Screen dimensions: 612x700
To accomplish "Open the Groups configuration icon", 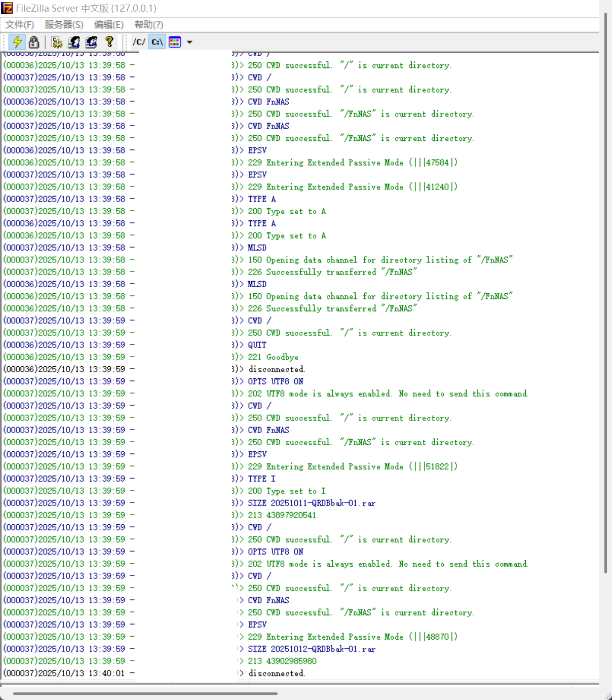I will [x=91, y=42].
